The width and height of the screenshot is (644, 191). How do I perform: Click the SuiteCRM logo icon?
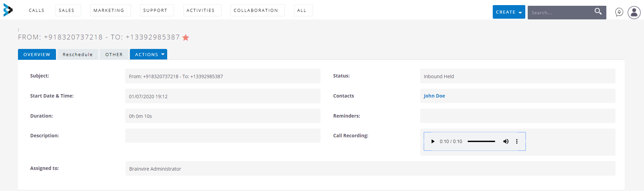tap(8, 10)
